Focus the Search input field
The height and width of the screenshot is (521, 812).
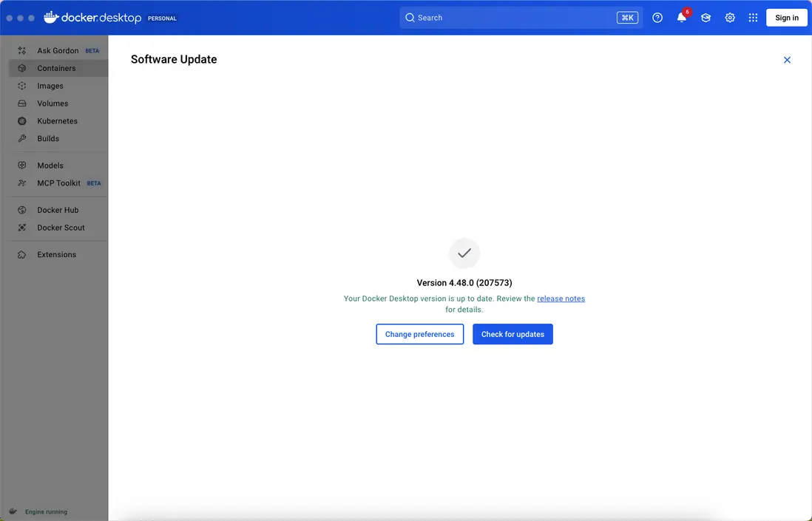521,18
